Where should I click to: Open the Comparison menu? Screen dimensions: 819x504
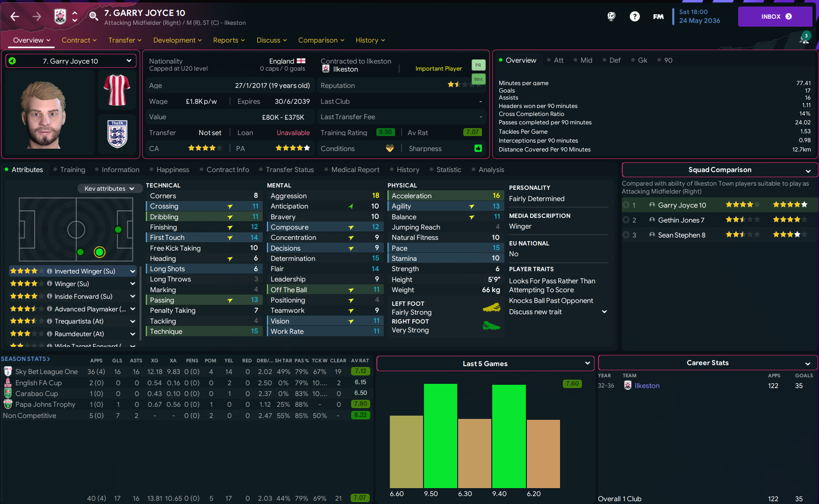point(321,40)
